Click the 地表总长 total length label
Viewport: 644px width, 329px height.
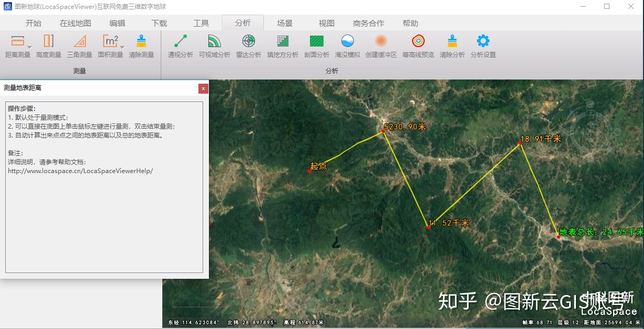click(x=601, y=232)
